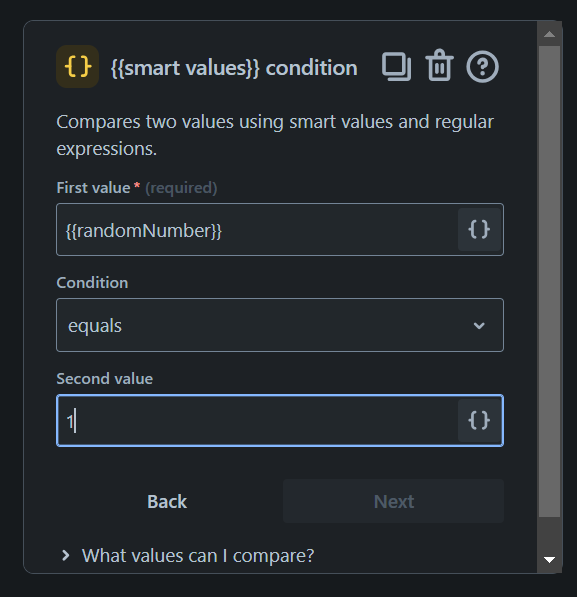Click the yellow braces icon in the header
This screenshot has width=577, height=597.
click(78, 67)
